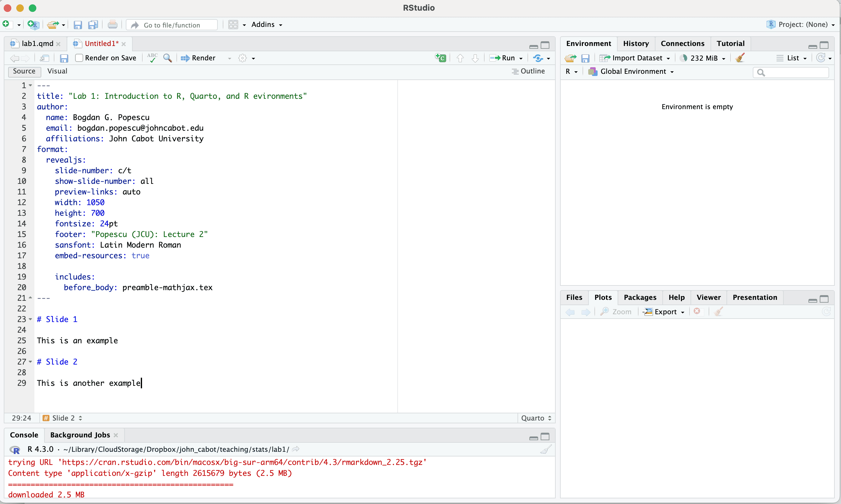The image size is (841, 504).
Task: Collapse the Slide 1 section fold arrow
Action: pos(31,319)
